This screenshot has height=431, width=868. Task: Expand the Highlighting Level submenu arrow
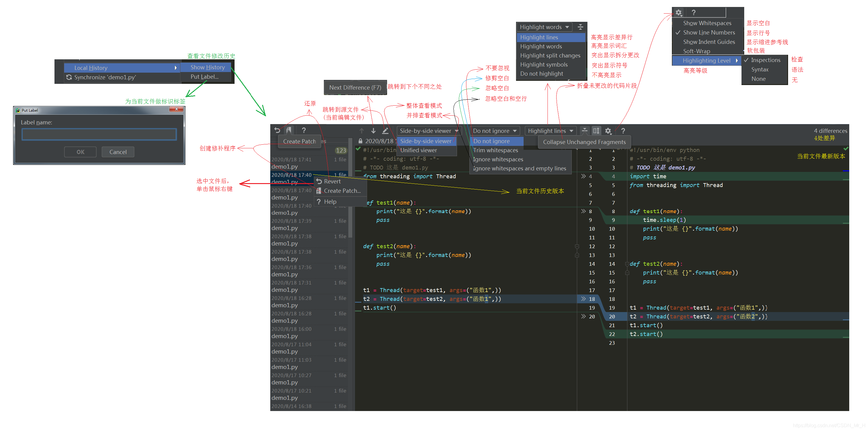pos(737,61)
